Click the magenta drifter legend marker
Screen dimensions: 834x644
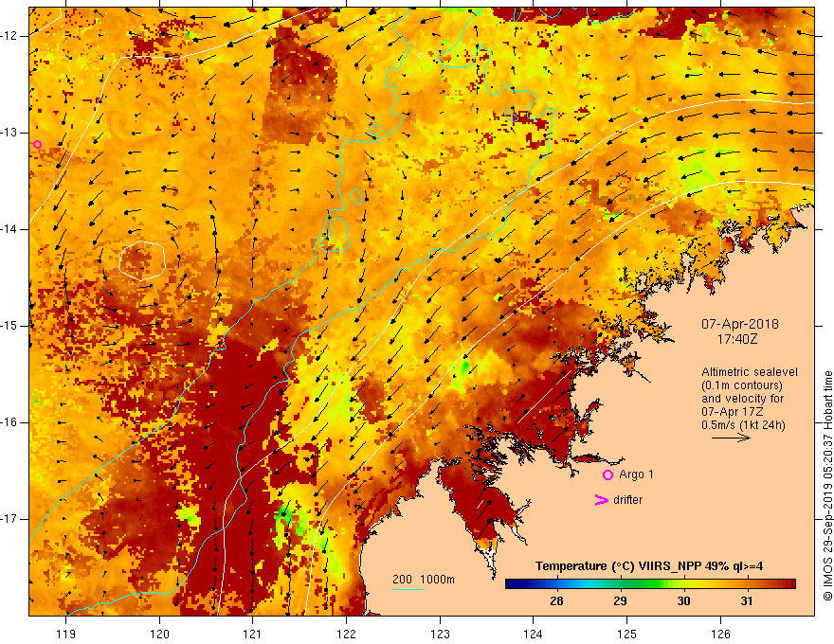click(x=602, y=500)
